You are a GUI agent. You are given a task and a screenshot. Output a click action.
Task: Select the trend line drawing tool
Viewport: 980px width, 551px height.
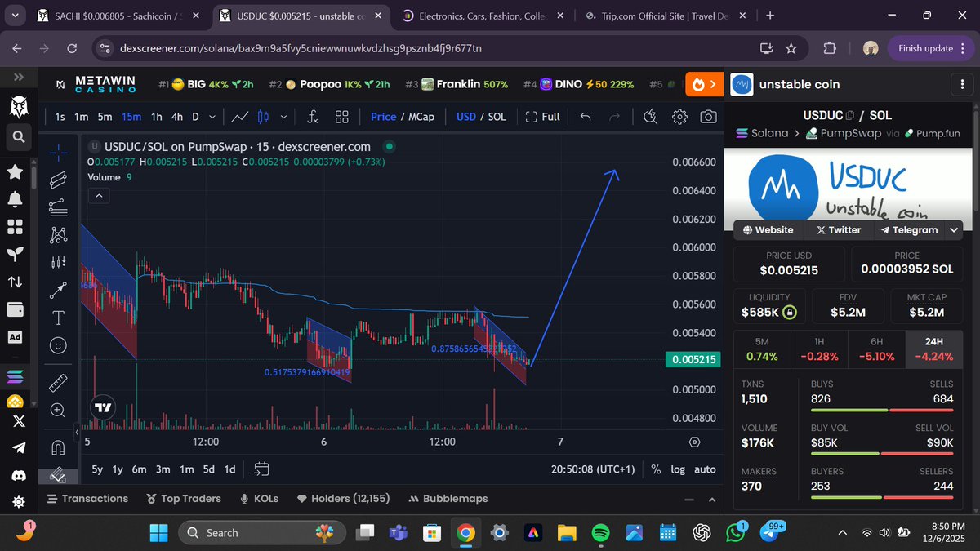(59, 180)
